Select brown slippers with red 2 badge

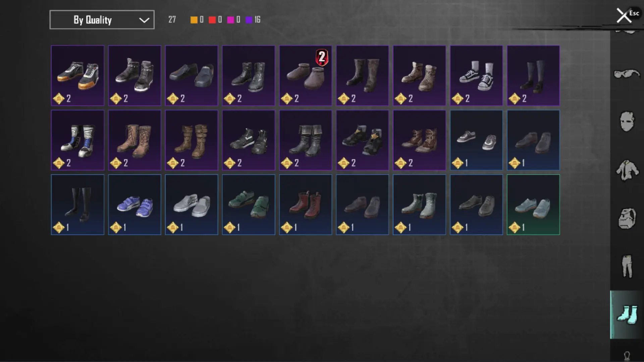coord(306,76)
